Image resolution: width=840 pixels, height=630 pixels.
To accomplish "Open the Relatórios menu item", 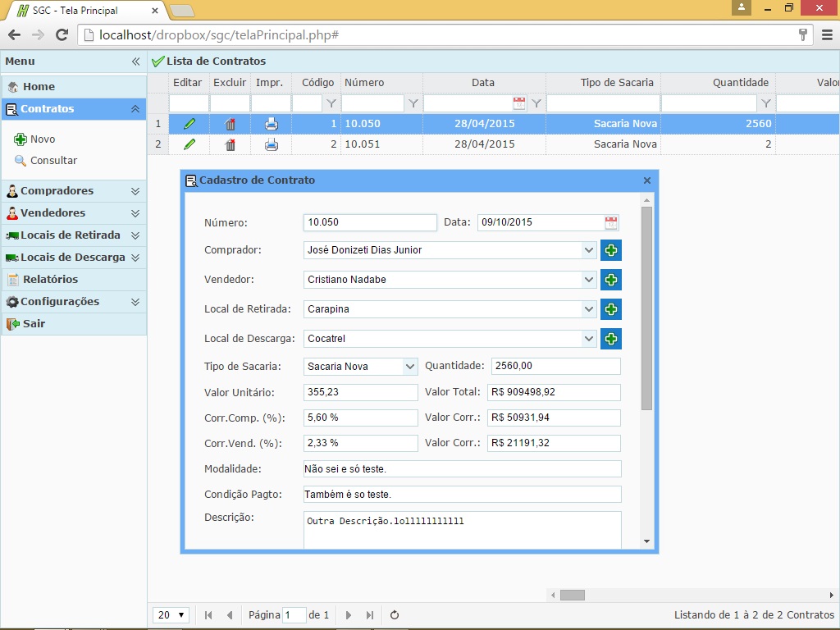I will pyautogui.click(x=74, y=280).
